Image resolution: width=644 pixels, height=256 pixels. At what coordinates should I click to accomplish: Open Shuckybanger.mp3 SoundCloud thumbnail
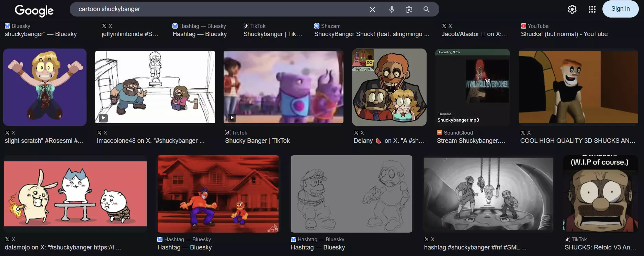pyautogui.click(x=473, y=87)
